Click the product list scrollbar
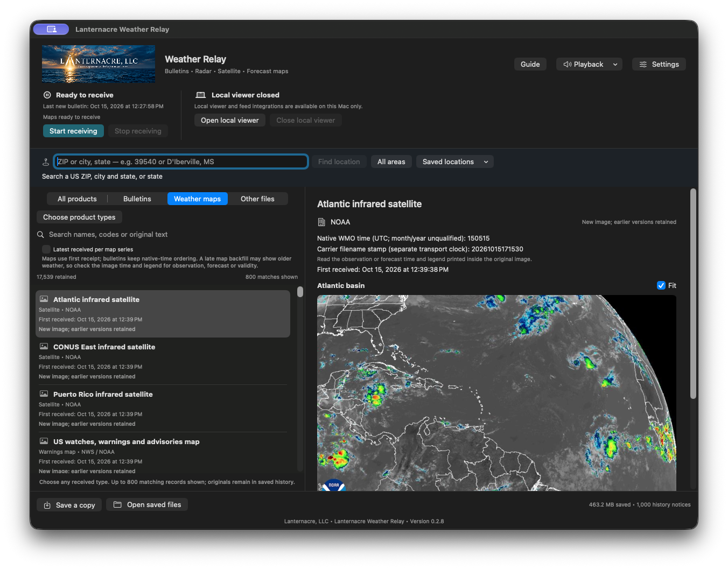728x569 pixels. tap(300, 292)
